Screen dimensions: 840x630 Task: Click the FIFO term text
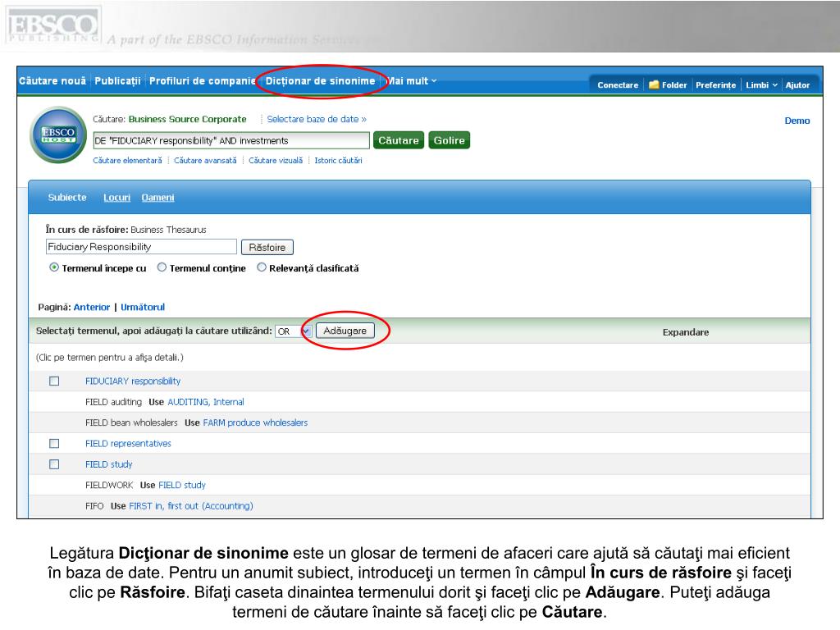tap(94, 505)
